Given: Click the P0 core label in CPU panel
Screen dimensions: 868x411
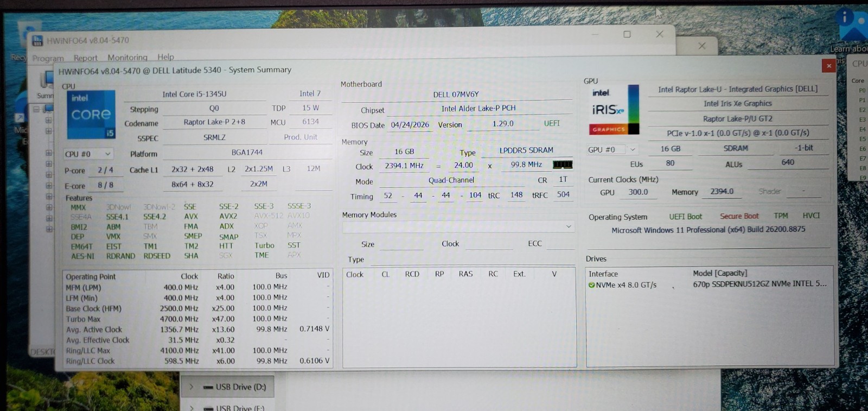Looking at the screenshot, I should [x=862, y=91].
